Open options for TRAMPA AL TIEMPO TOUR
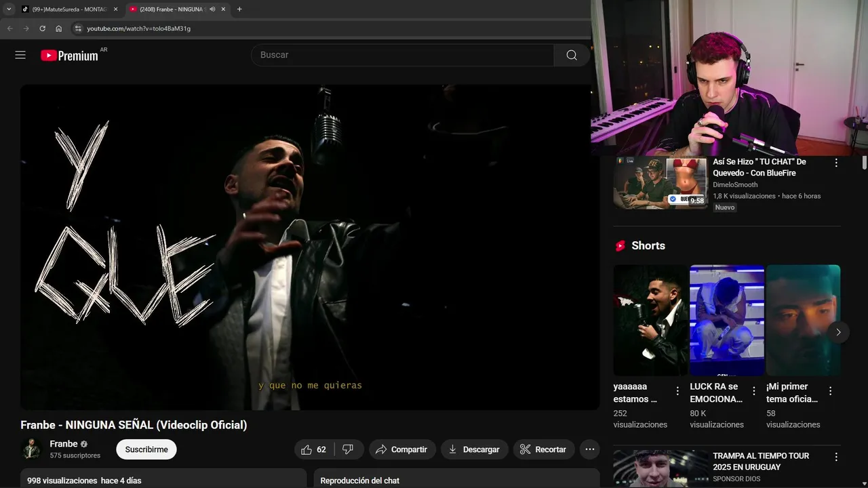This screenshot has width=868, height=488. click(x=836, y=457)
